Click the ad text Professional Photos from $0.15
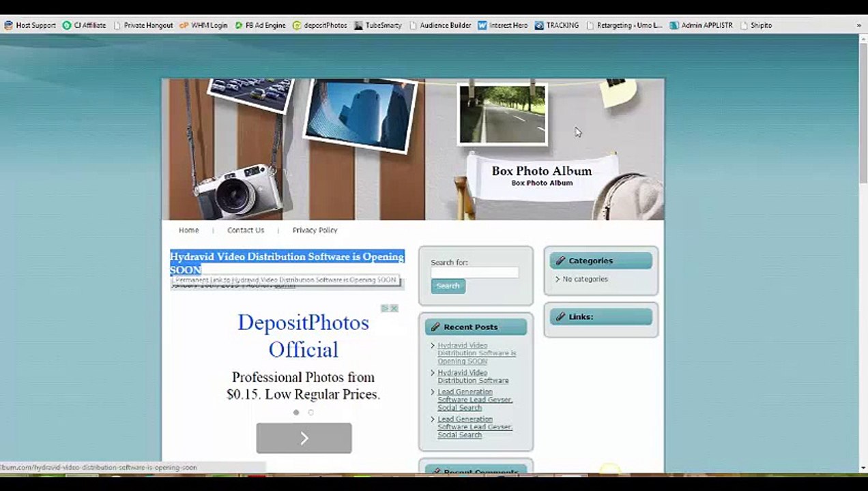The width and height of the screenshot is (868, 491). 303,385
